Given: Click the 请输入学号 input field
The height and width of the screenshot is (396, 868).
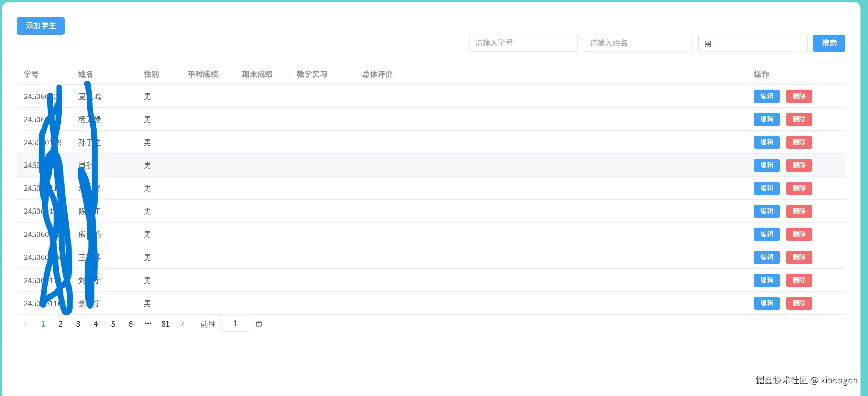Looking at the screenshot, I should (523, 43).
